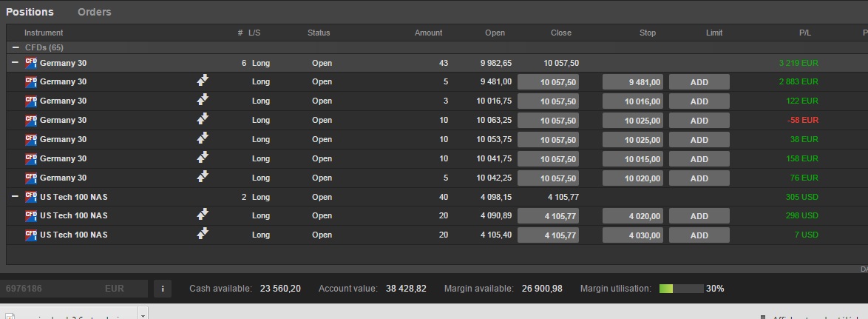The height and width of the screenshot is (319, 868).
Task: Collapse the US Tech 100 NAS positions group
Action: [x=15, y=196]
